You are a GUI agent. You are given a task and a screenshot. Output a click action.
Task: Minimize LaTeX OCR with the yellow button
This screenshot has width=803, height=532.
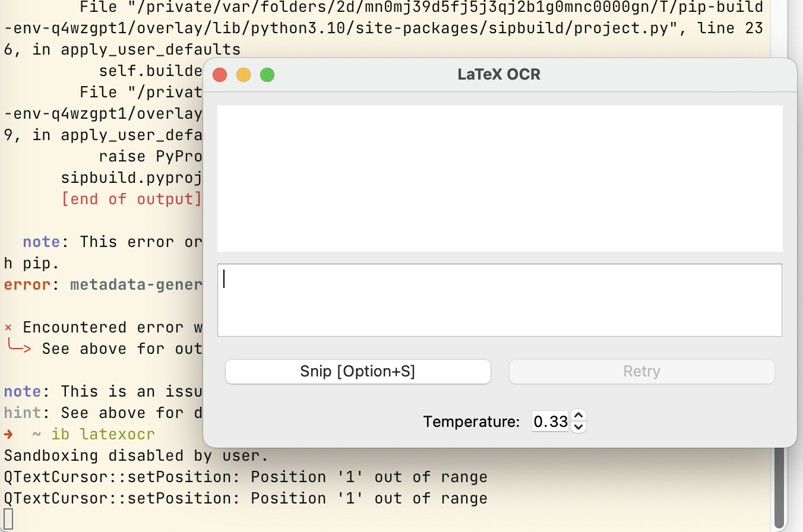click(244, 75)
